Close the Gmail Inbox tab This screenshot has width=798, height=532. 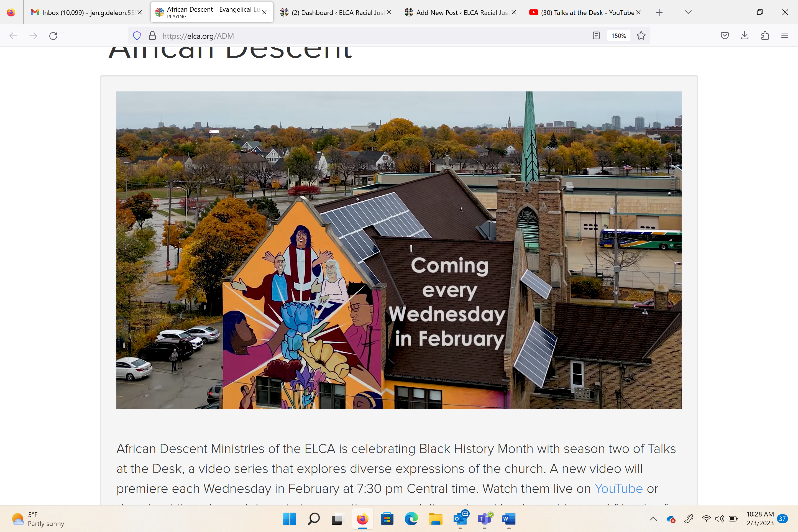click(139, 12)
